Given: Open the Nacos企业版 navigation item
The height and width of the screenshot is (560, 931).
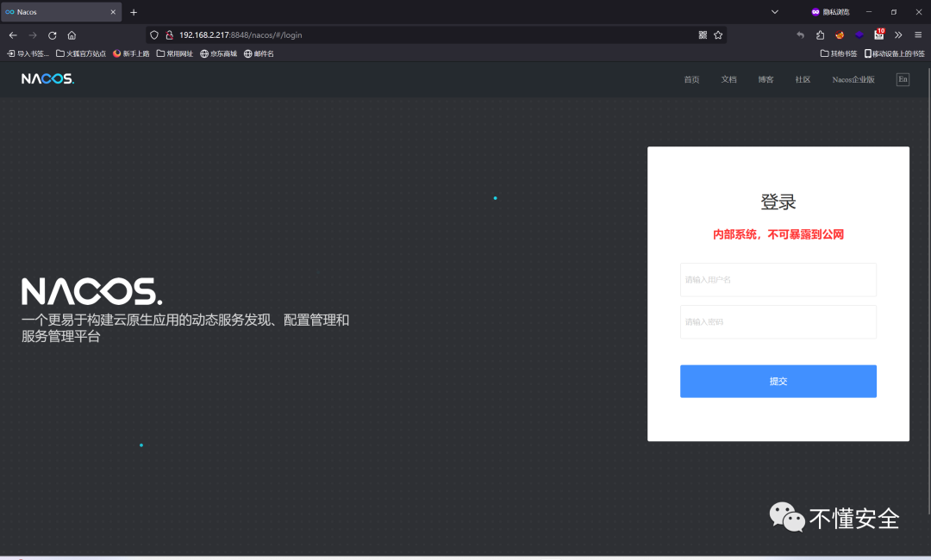Looking at the screenshot, I should click(853, 79).
